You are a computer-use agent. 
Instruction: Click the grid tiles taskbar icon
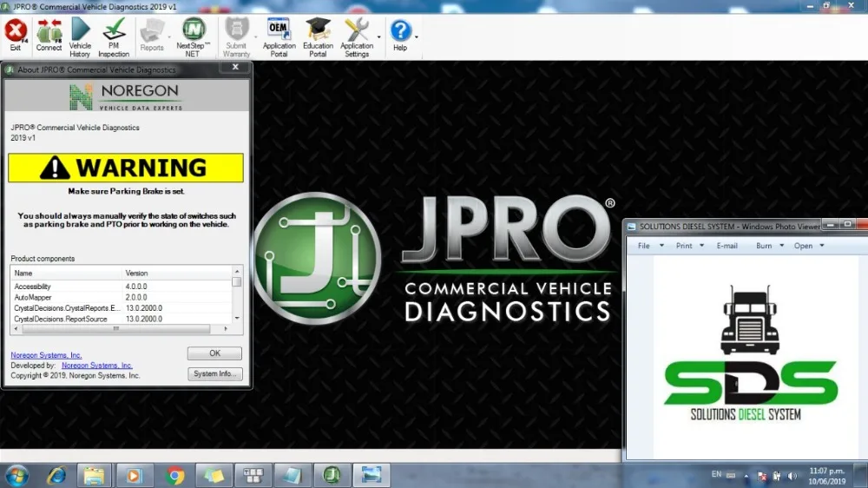[253, 475]
